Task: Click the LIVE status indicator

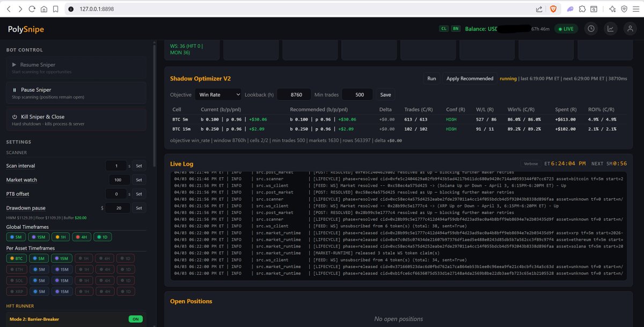Action: tap(567, 29)
